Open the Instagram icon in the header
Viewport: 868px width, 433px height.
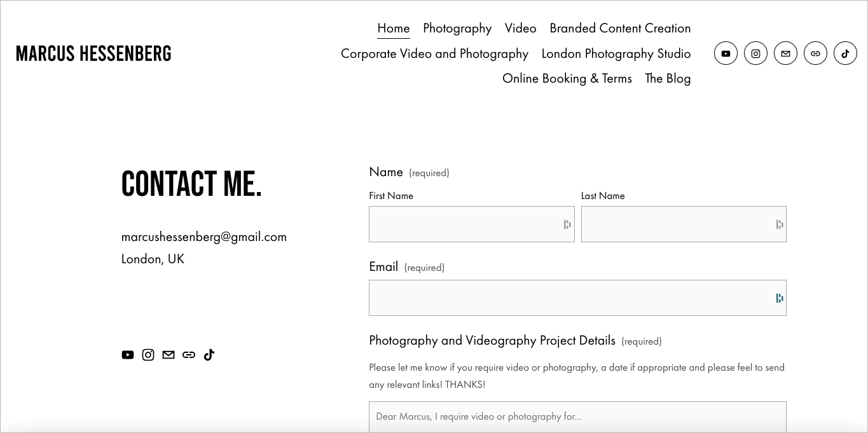click(755, 53)
